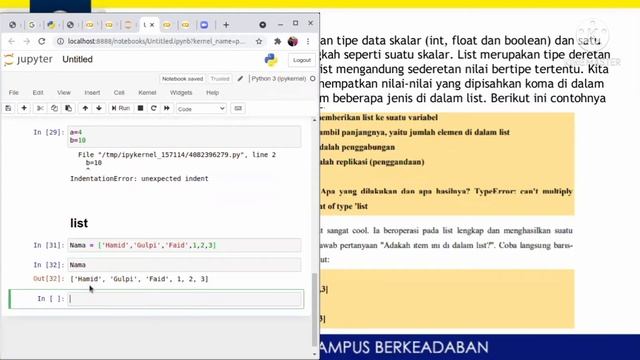Click the Python 3 (ipykernel) kernel name
Screen dimensions: 640x360
pos(279,78)
